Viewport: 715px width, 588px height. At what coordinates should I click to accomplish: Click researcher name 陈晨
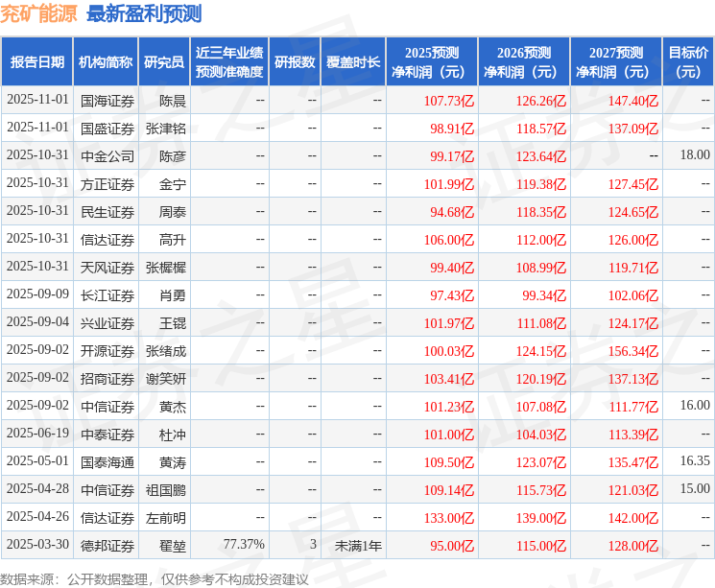pos(173,101)
